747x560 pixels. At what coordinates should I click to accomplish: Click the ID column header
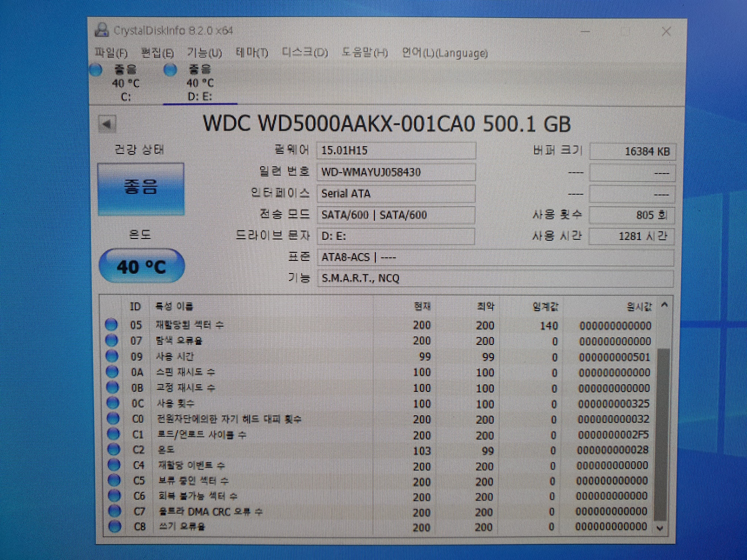tap(135, 306)
